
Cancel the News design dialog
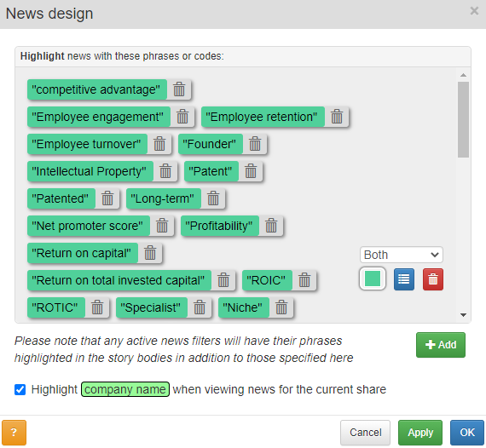(365, 433)
